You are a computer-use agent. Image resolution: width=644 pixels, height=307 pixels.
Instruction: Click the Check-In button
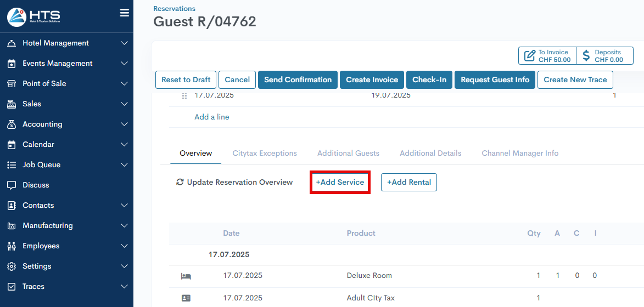429,80
